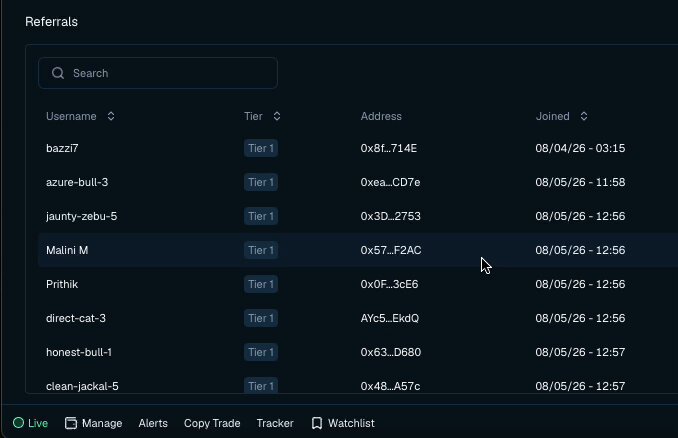Click address 0xea...CD7e
The image size is (678, 438).
tap(390, 182)
